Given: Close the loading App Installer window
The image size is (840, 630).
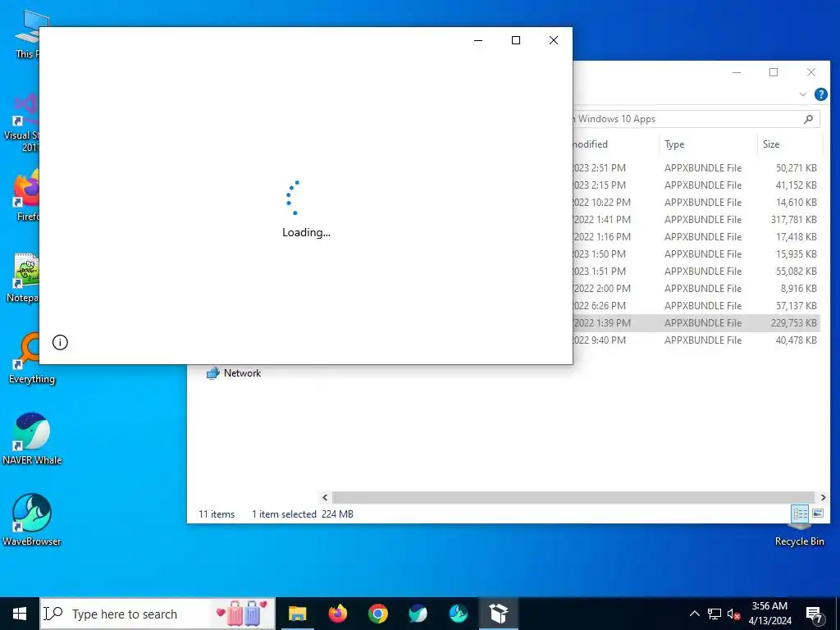Looking at the screenshot, I should point(554,40).
